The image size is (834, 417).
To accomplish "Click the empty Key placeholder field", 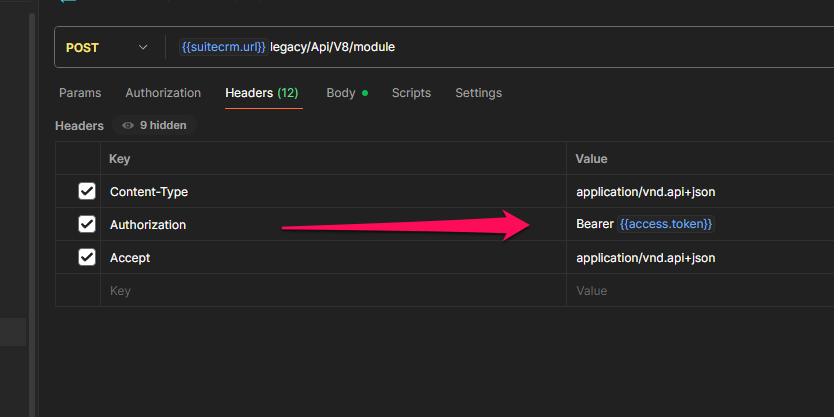I will [x=330, y=291].
